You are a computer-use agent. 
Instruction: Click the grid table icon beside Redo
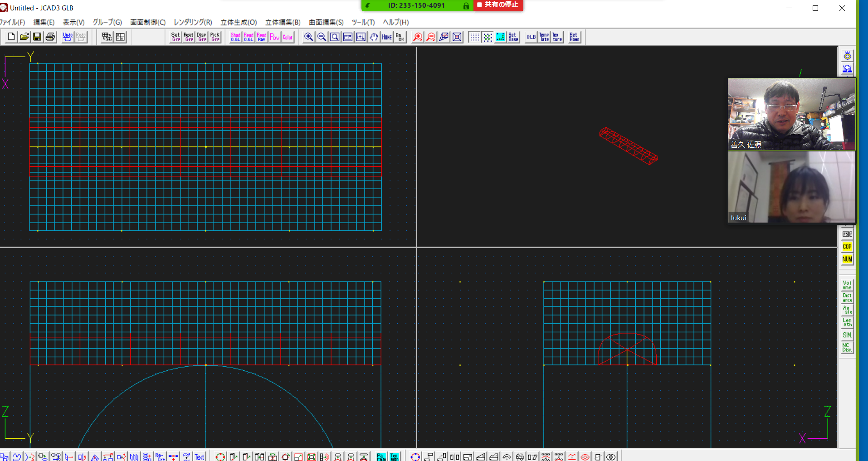pyautogui.click(x=107, y=37)
